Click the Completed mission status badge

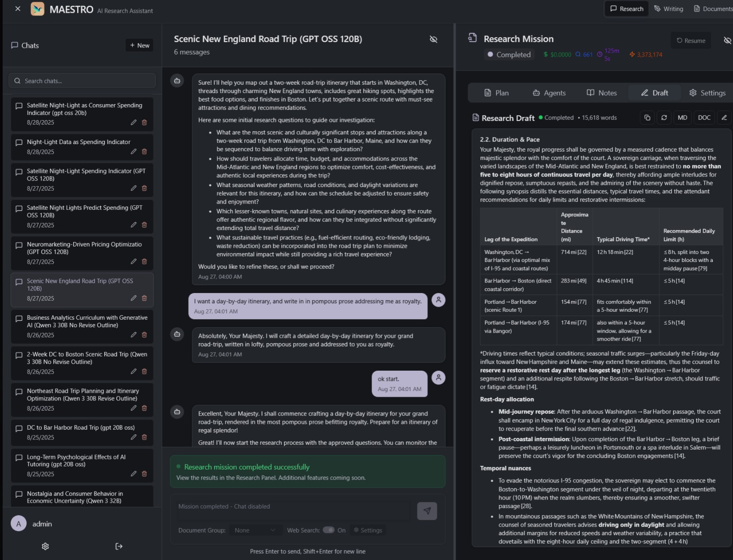click(509, 55)
